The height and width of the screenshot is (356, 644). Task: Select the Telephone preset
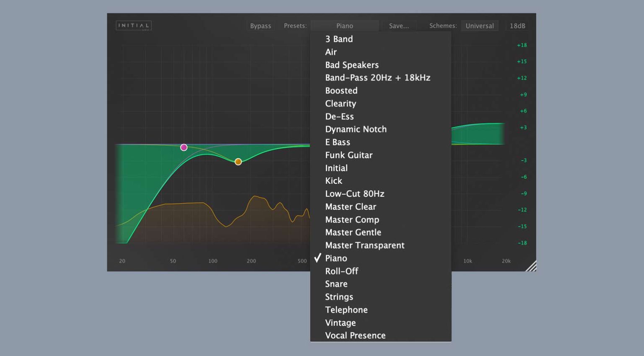click(346, 309)
